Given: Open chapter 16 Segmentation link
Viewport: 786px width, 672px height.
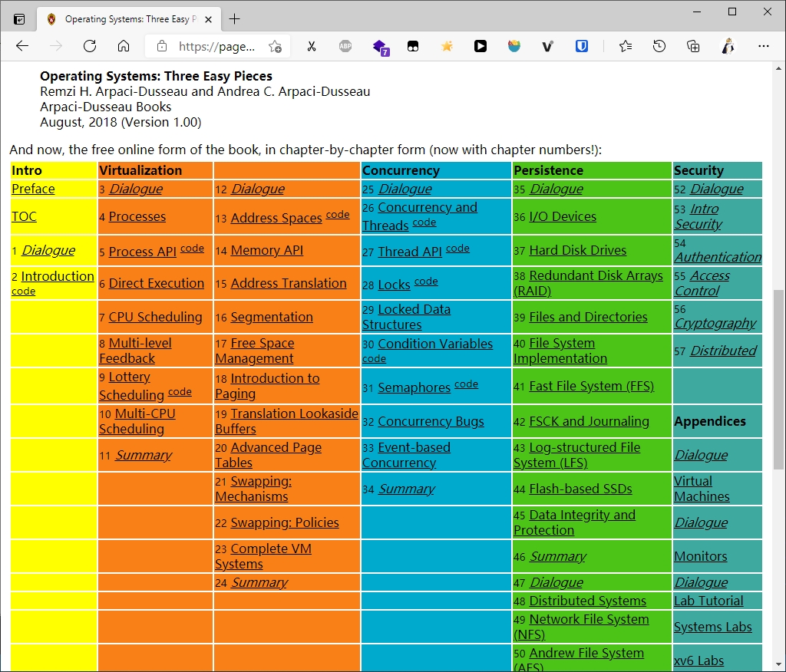Looking at the screenshot, I should pyautogui.click(x=272, y=317).
